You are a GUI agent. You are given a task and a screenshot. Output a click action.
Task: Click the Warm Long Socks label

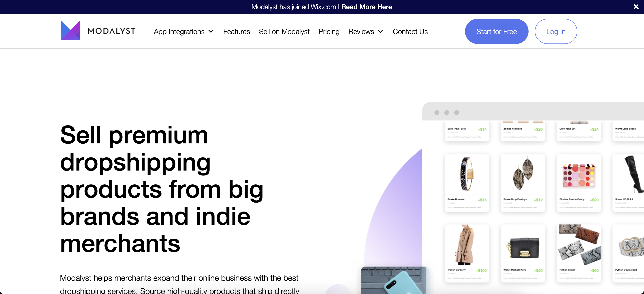(625, 129)
